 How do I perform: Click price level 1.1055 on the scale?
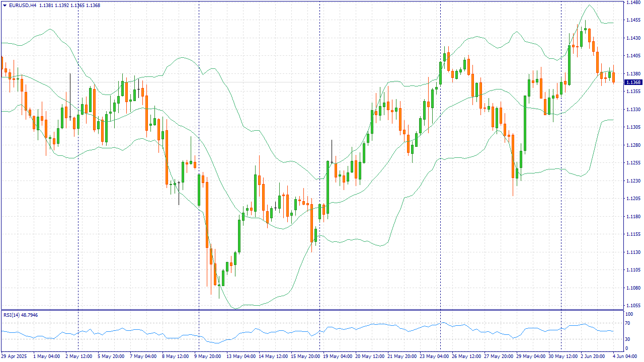pyautogui.click(x=633, y=306)
